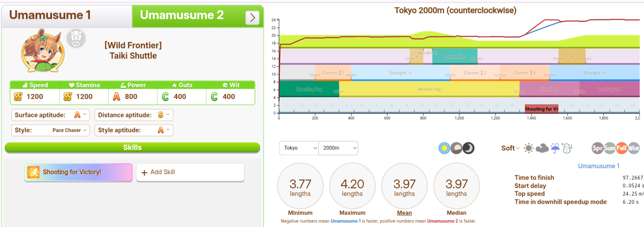Click the flexed arm icon in the Power header
Image resolution: width=644 pixels, height=227 pixels.
pyautogui.click(x=123, y=85)
